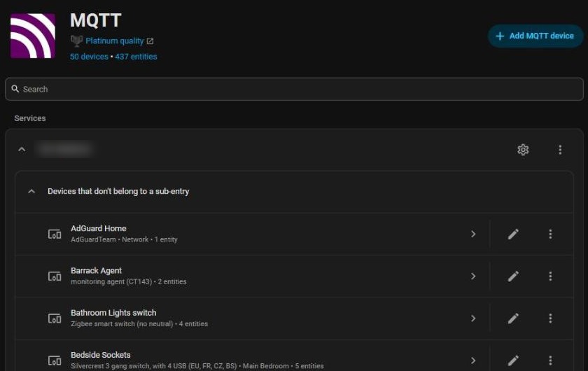This screenshot has width=588, height=371.
Task: Open the AdGuard Home device row
Action: click(x=294, y=234)
